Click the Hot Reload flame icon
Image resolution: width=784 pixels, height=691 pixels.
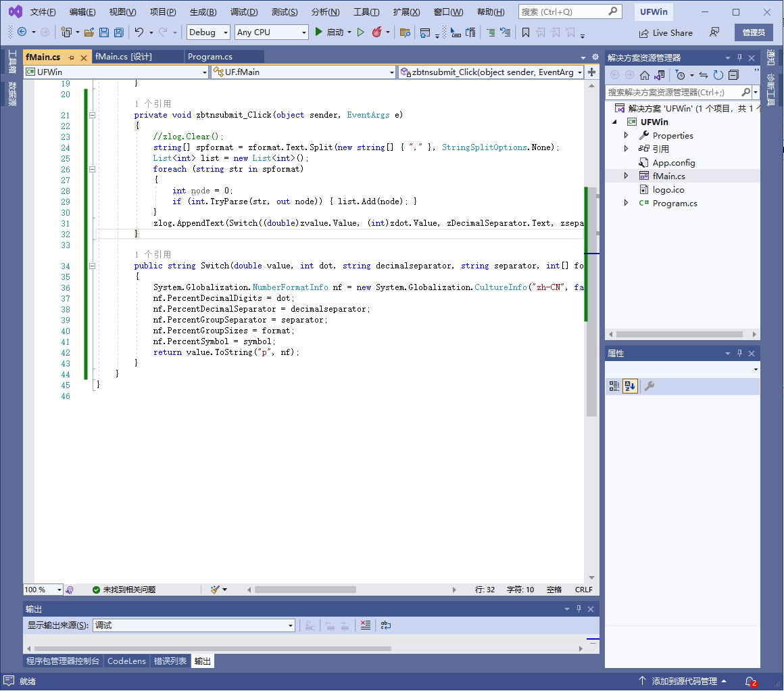coord(377,32)
